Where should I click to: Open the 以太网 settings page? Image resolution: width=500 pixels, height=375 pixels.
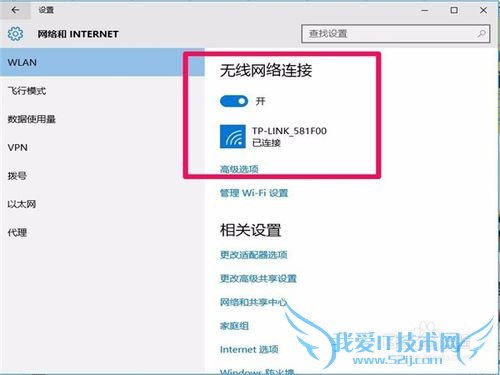pos(22,204)
